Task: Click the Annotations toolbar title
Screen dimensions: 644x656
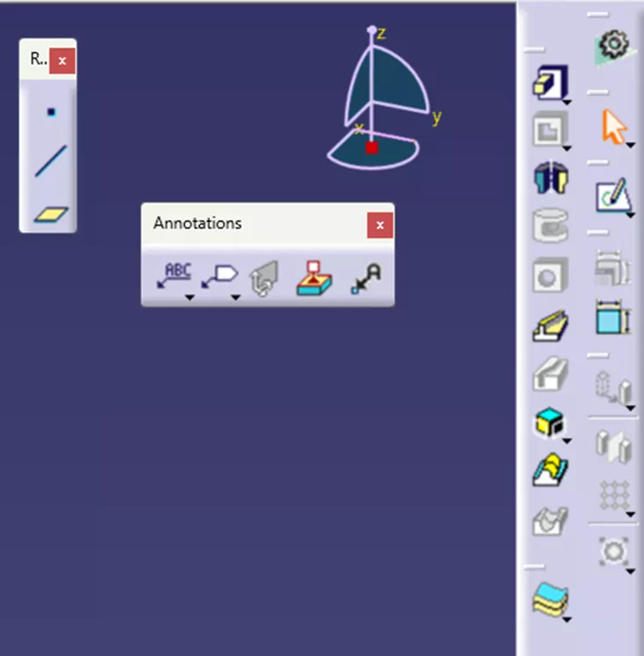Action: tap(198, 223)
